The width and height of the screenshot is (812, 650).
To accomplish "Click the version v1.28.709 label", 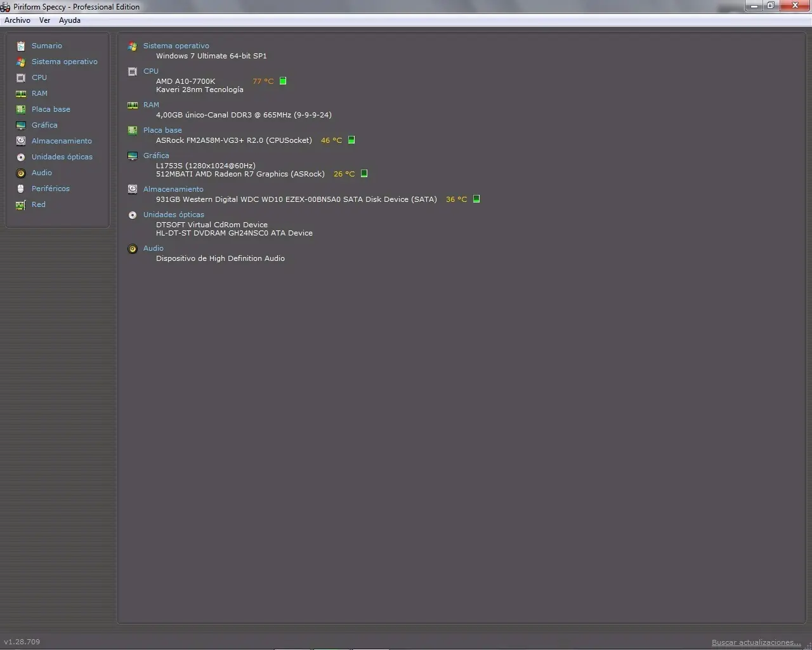I will pos(22,642).
